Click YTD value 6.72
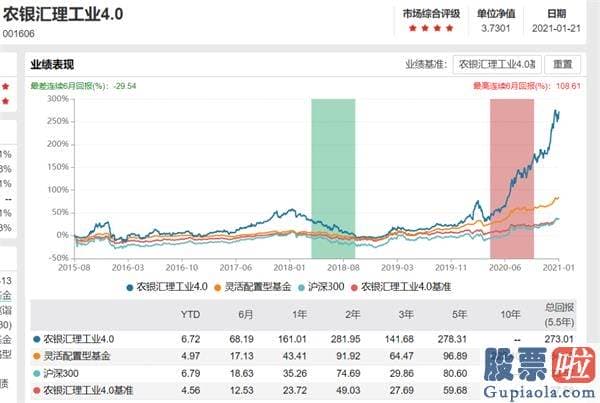The height and width of the screenshot is (403, 600). (x=191, y=339)
